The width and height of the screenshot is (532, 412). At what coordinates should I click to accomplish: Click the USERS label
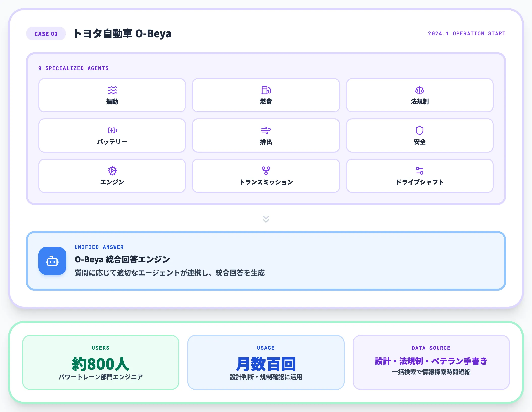pos(101,348)
